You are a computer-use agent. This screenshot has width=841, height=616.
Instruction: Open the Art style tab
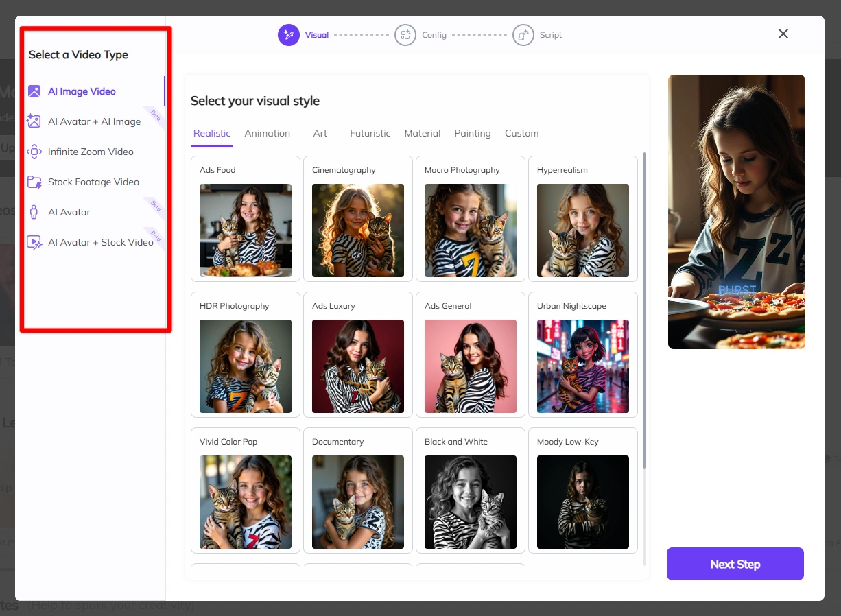[x=320, y=133]
